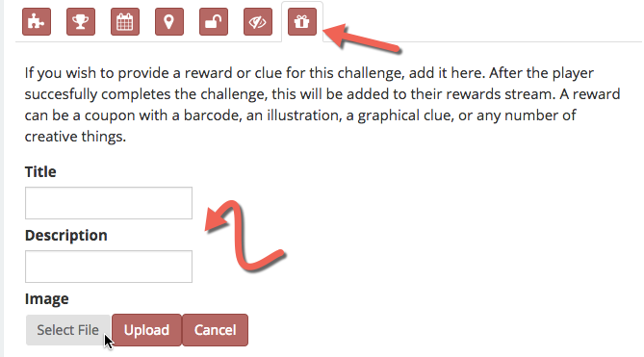Switch to the trophy points tab
This screenshot has width=644, height=357.
tap(81, 22)
